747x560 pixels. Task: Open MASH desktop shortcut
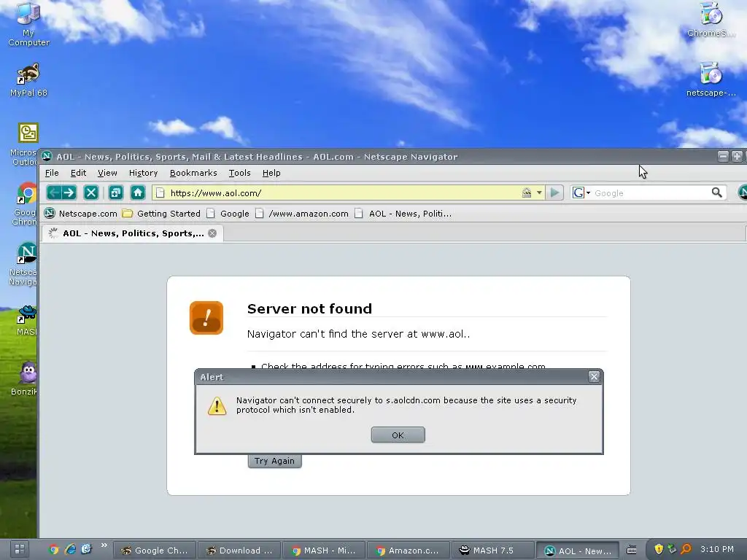(x=27, y=321)
